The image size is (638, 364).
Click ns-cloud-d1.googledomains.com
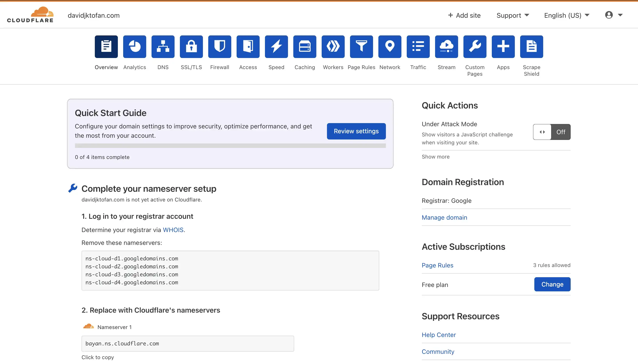(x=132, y=259)
